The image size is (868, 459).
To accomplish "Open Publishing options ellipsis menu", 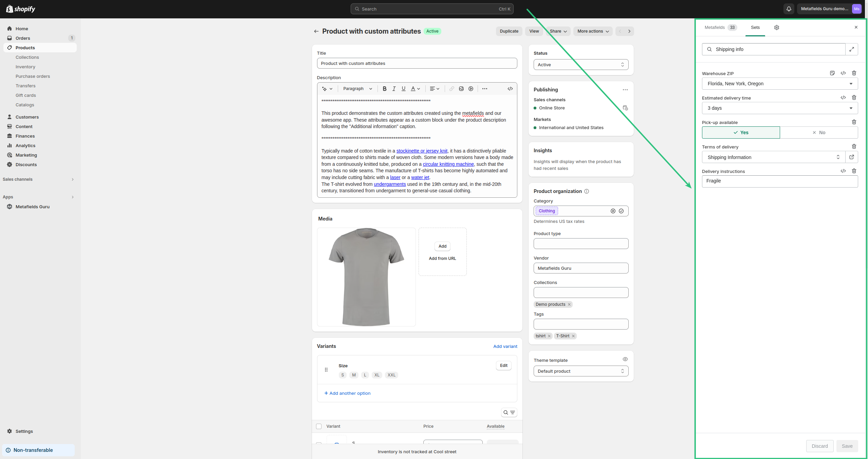I will click(625, 90).
